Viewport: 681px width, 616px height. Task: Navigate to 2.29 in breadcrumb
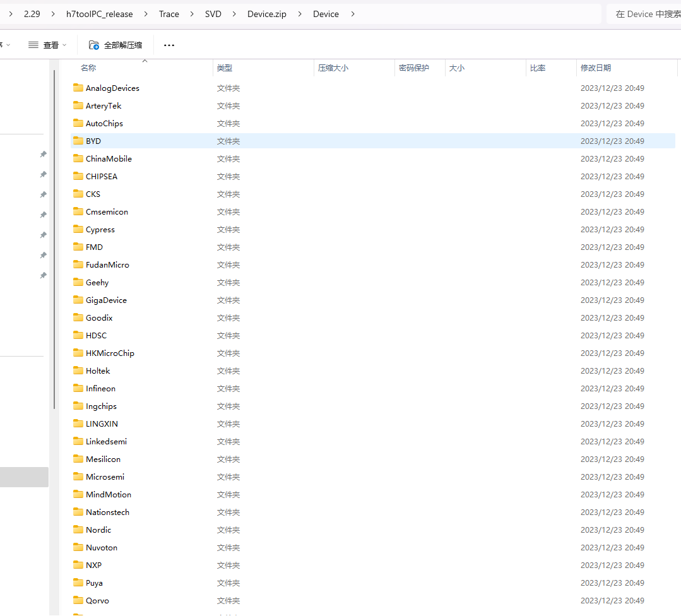pyautogui.click(x=32, y=14)
